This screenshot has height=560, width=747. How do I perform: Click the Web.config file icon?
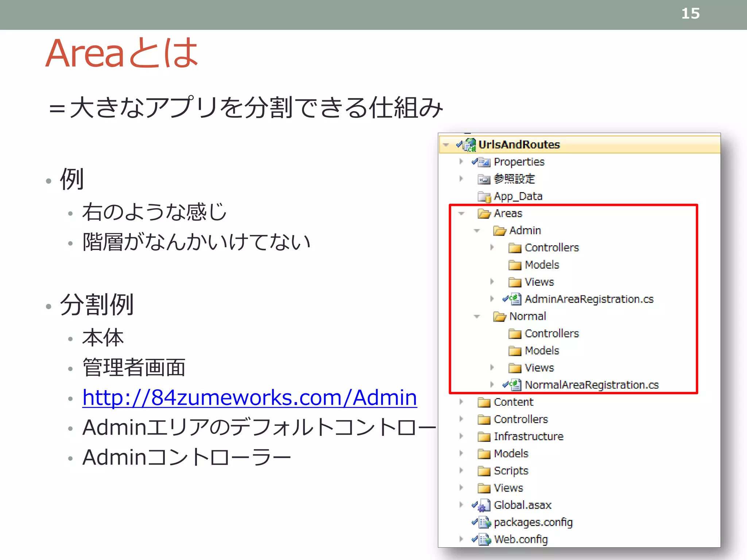[x=485, y=540]
